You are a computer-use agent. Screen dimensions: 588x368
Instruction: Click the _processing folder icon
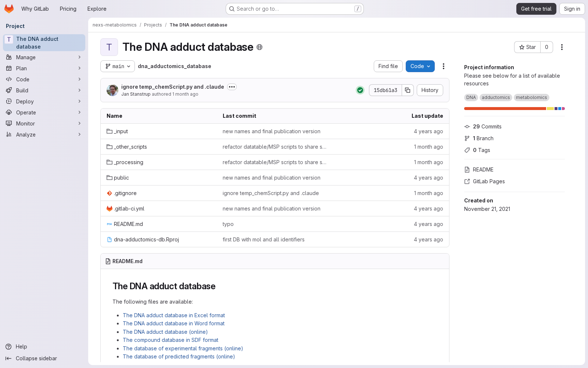110,162
